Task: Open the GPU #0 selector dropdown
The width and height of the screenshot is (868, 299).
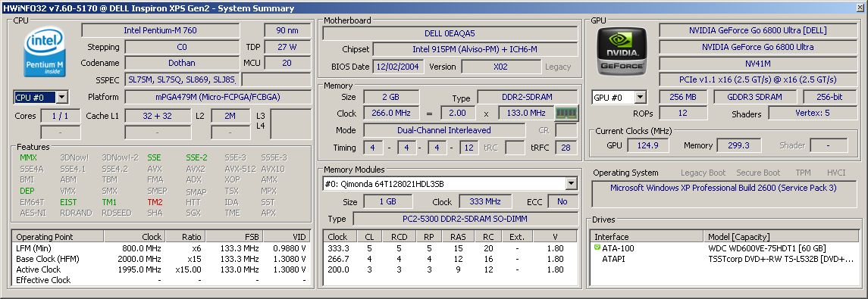Action: coord(640,98)
